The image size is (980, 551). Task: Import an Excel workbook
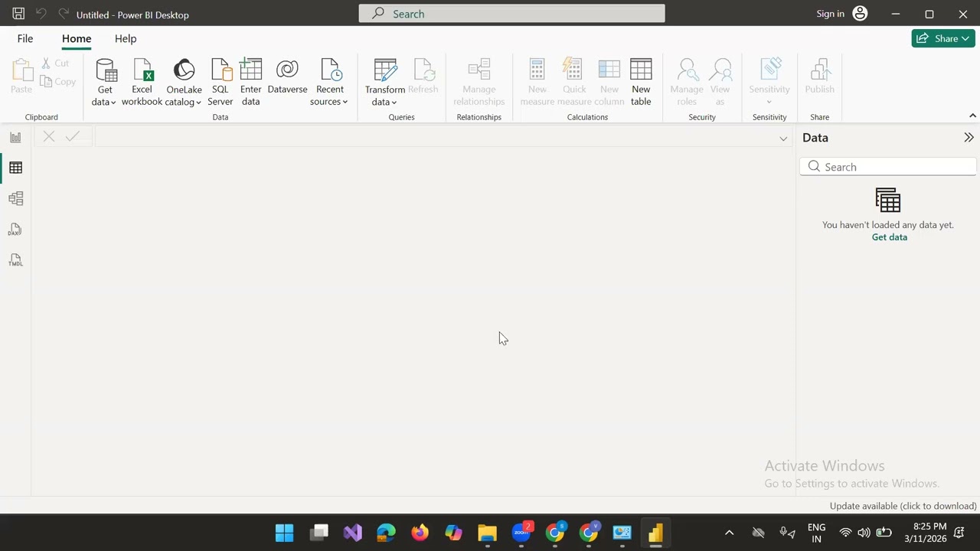pos(142,82)
